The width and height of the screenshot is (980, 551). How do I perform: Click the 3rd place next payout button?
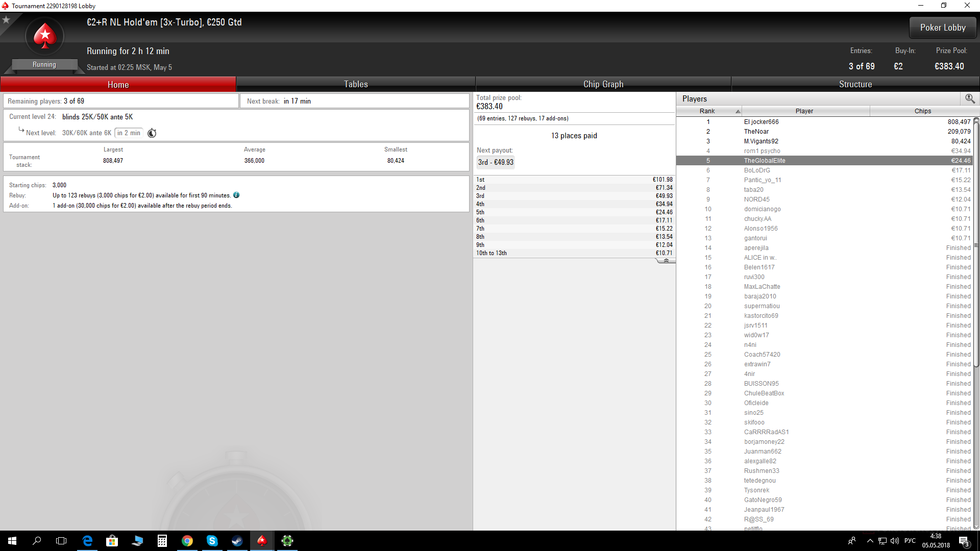click(x=496, y=162)
